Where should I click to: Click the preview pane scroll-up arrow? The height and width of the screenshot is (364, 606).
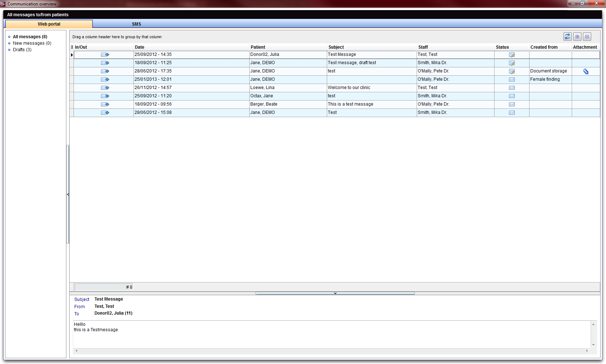point(593,324)
